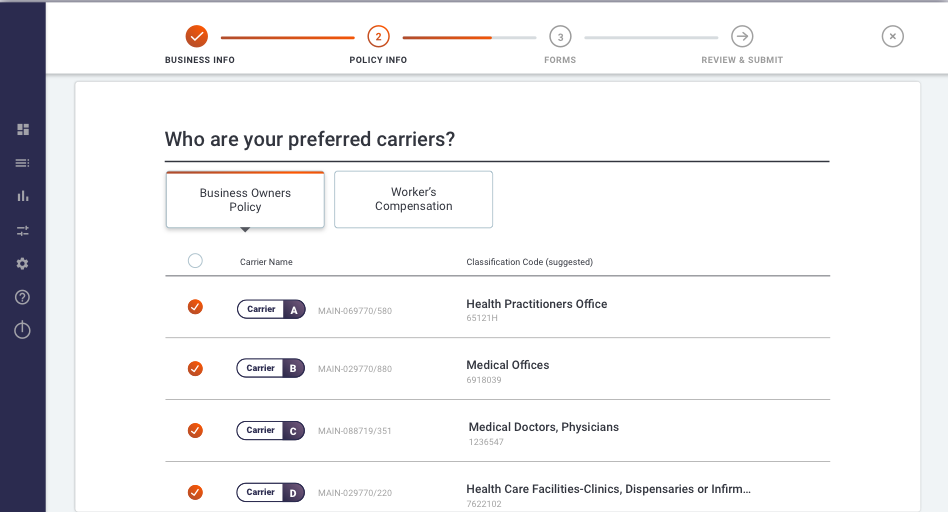948x512 pixels.
Task: Uncheck Carrier C checkbox
Action: (x=195, y=430)
